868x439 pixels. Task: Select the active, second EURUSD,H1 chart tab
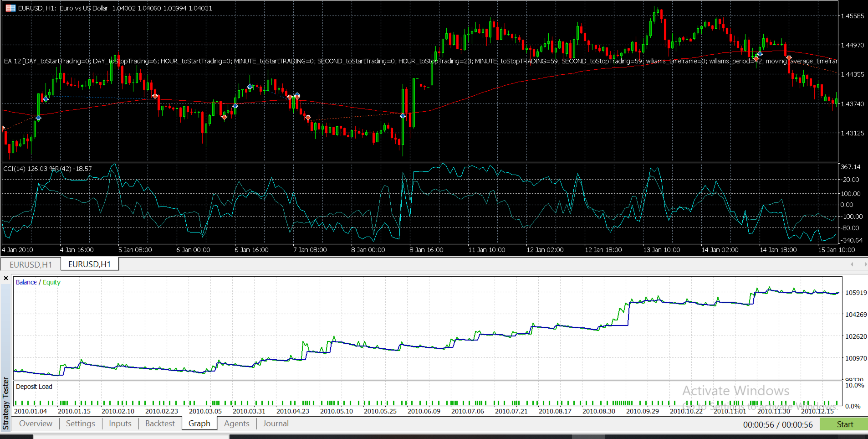(x=89, y=264)
